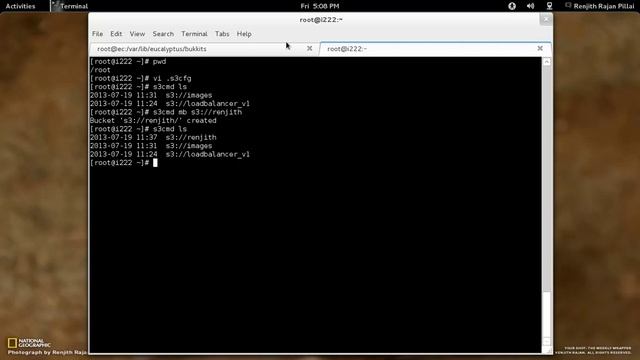Open the Terminal application menu in top bar
The image size is (640, 360).
[70, 6]
